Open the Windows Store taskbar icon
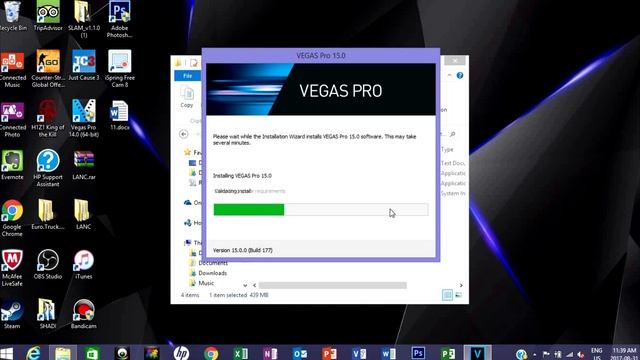Image resolution: width=640 pixels, height=360 pixels. (92, 353)
